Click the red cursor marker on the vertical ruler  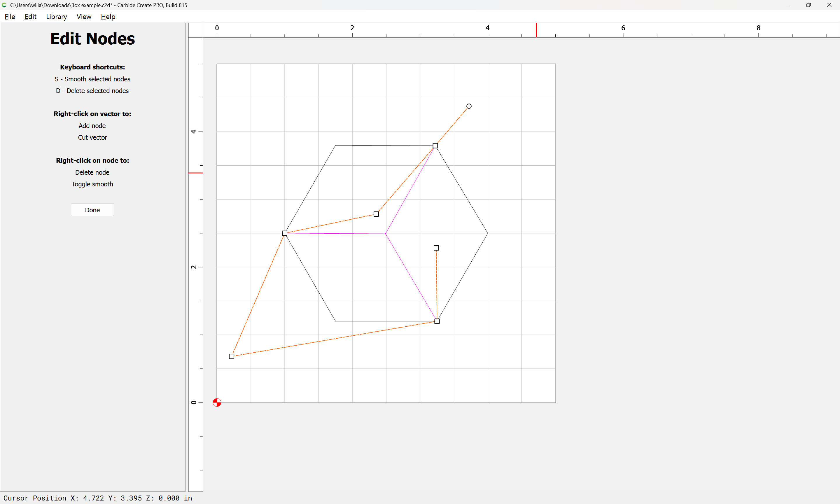(x=196, y=173)
